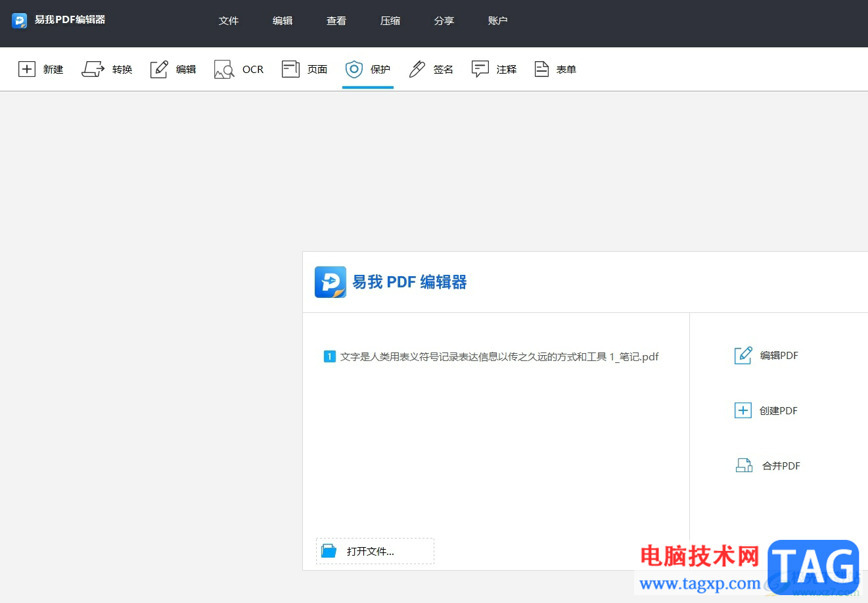This screenshot has width=868, height=603.
Task: Select the 保护 shield icon
Action: pyautogui.click(x=354, y=69)
